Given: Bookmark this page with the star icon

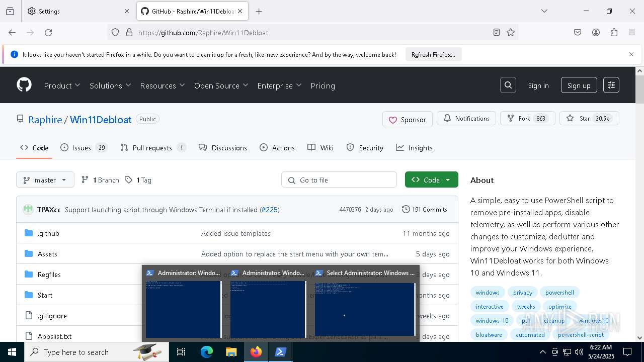Looking at the screenshot, I should 511,33.
